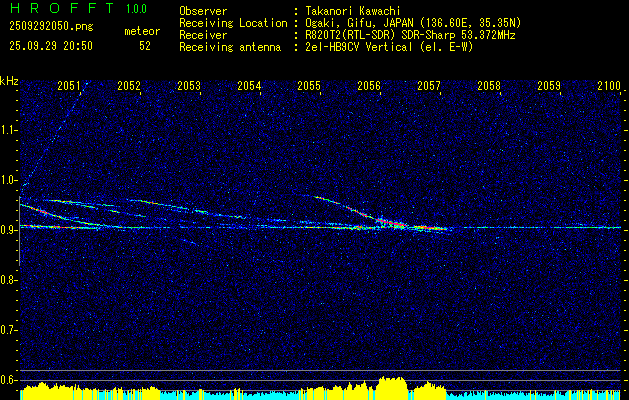Click the meteor count 52

(x=145, y=46)
